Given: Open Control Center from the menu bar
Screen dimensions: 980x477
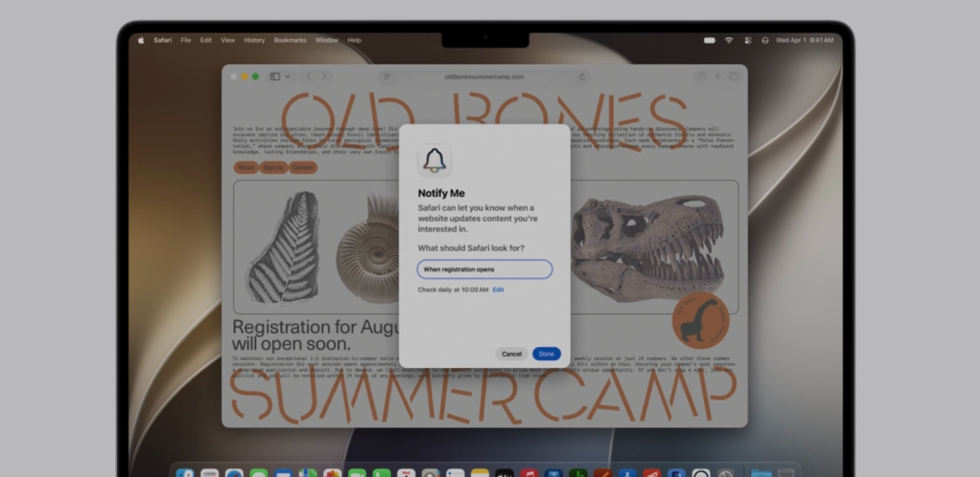Looking at the screenshot, I should click(748, 40).
